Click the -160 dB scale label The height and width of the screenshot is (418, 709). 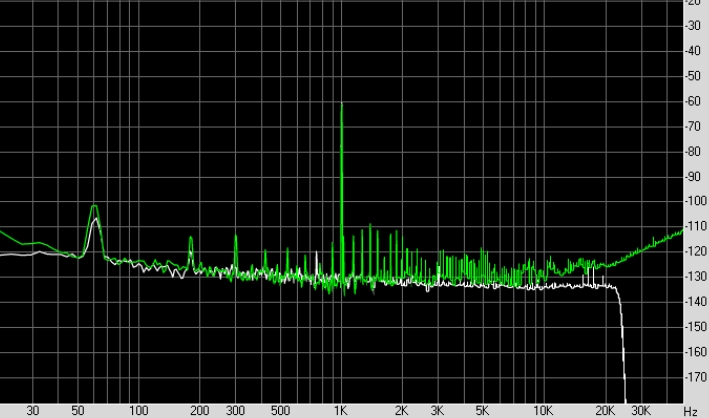695,351
